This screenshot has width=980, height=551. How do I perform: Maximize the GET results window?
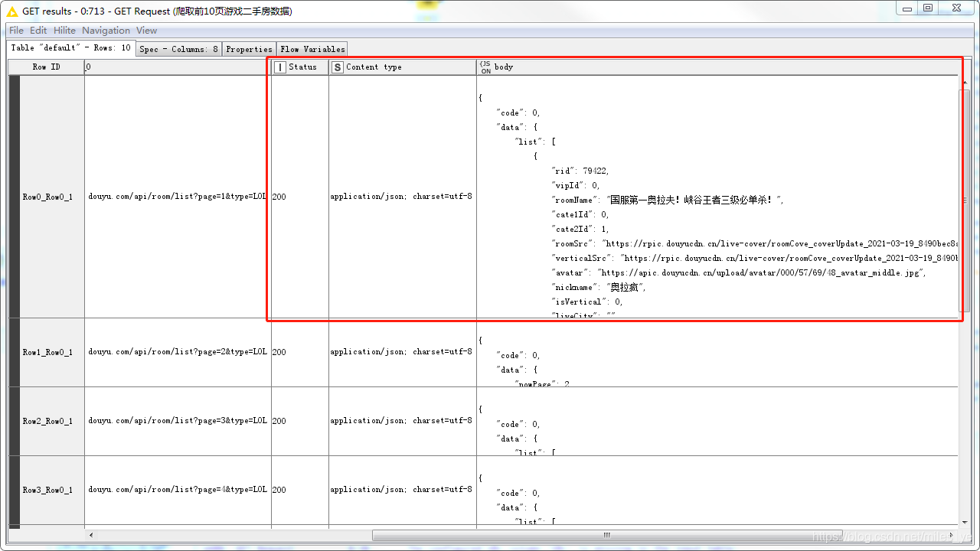click(927, 8)
